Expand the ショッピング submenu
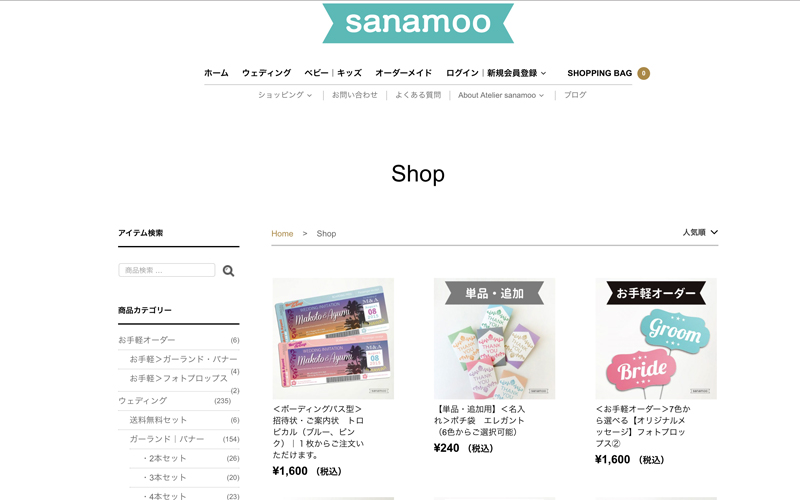 click(x=285, y=95)
